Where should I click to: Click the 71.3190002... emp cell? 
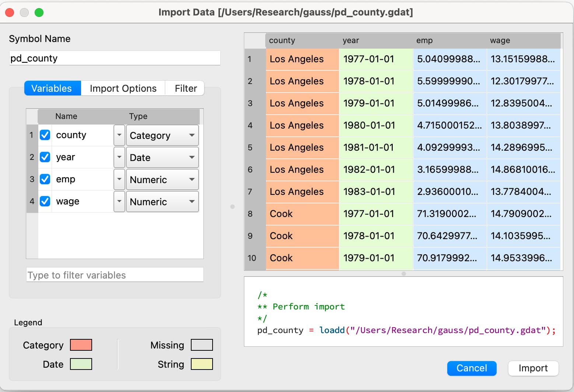(449, 214)
